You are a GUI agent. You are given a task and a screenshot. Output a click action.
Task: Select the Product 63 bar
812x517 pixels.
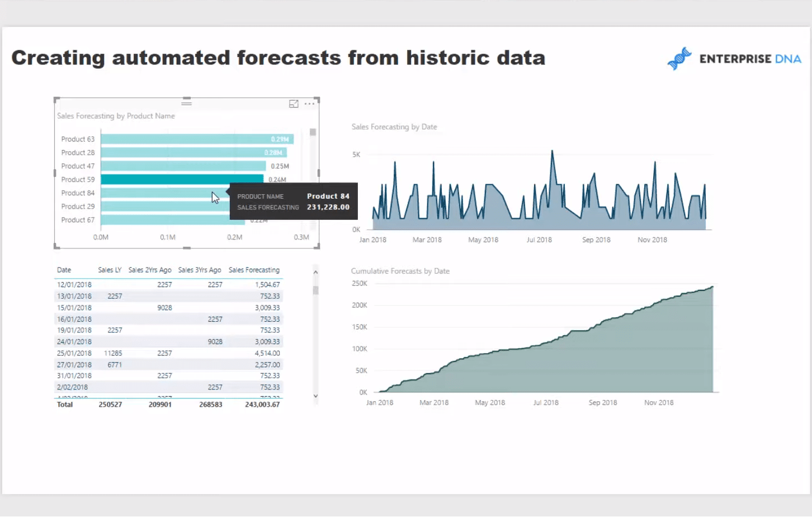(196, 139)
